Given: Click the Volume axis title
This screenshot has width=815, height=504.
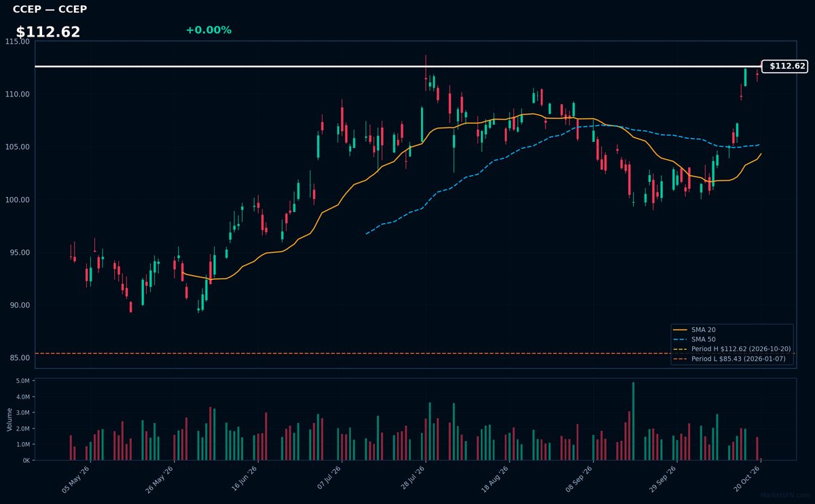Looking at the screenshot, I should point(10,419).
